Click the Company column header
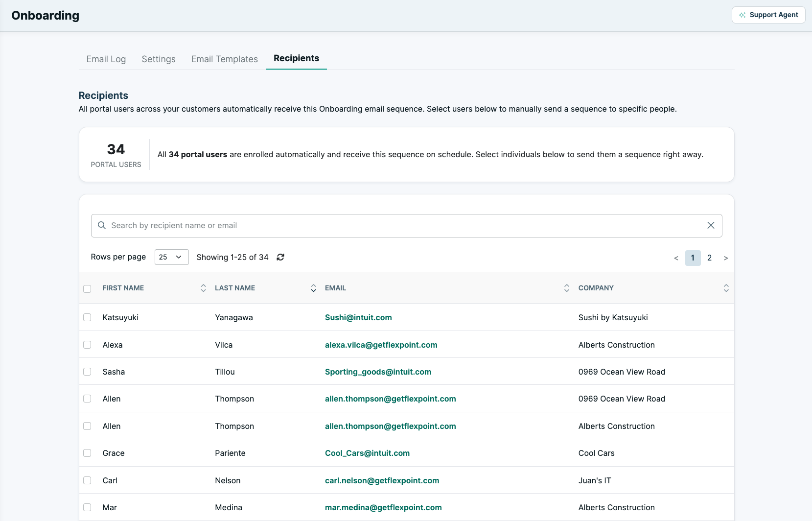 [596, 288]
